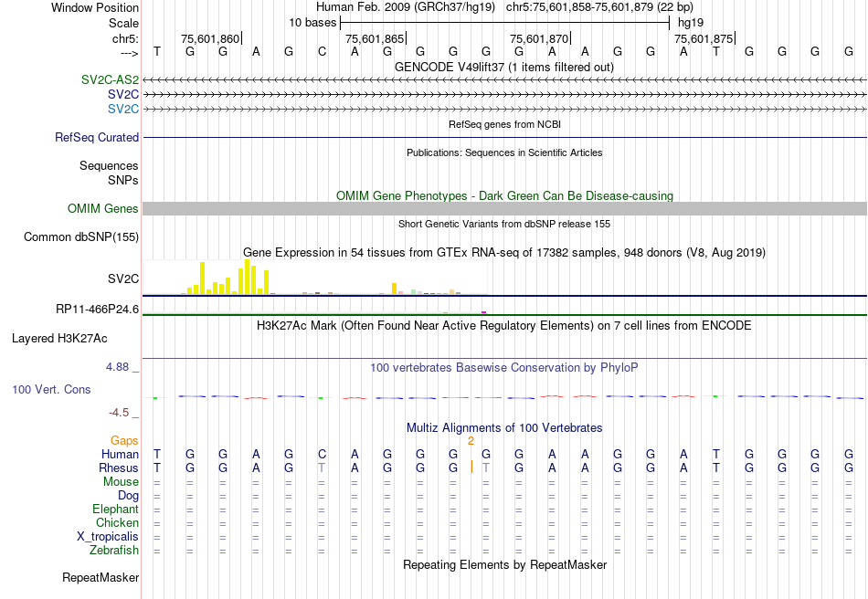Screen dimensions: 868x599
Task: Click the GTEx Gene Expression track title
Action: tap(504, 253)
